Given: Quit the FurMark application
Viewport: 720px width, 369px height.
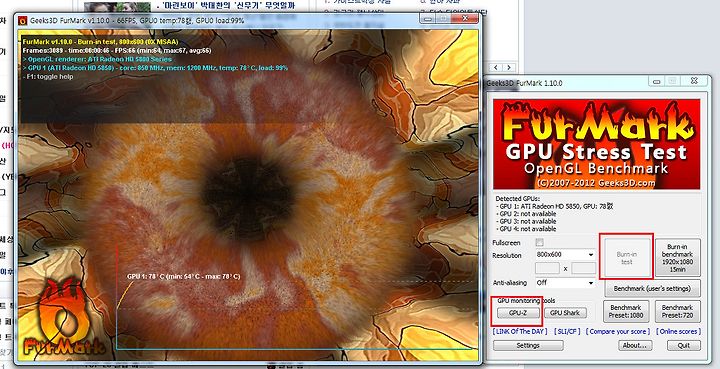Looking at the screenshot, I should tap(684, 345).
